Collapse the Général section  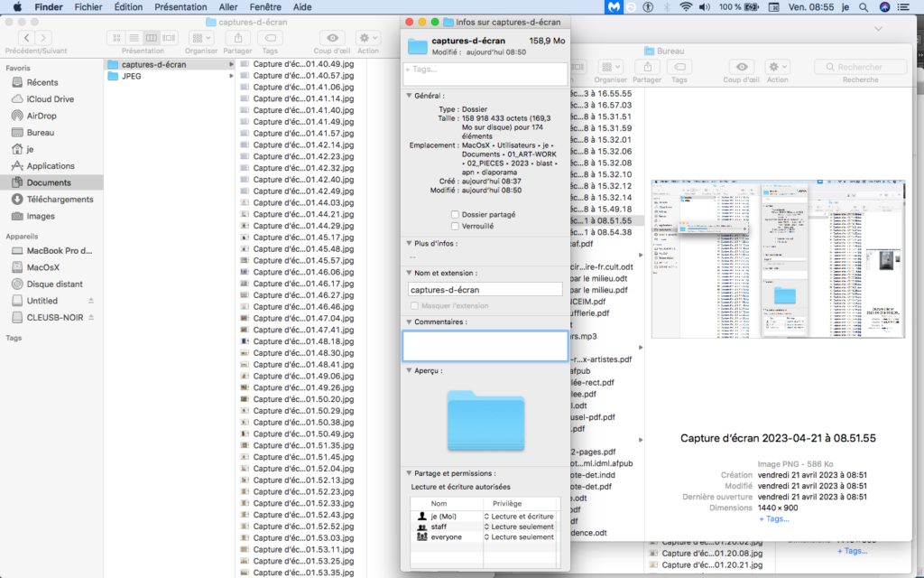pyautogui.click(x=409, y=95)
